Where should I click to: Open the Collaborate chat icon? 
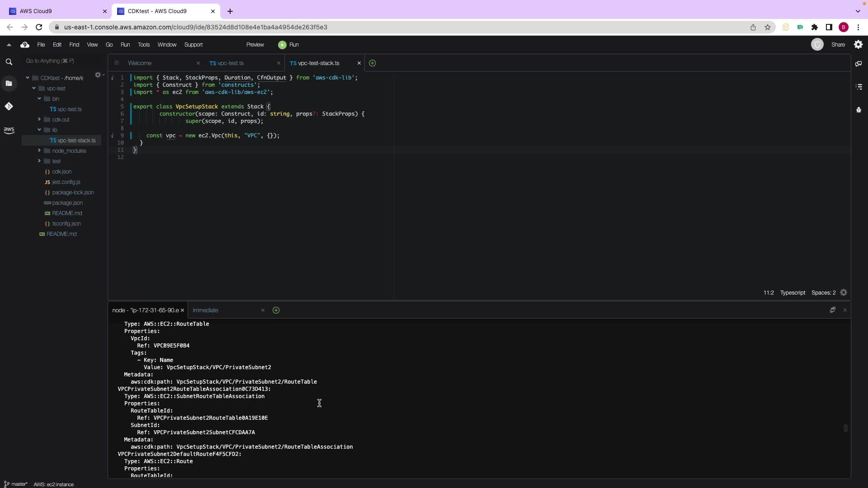coord(859,64)
